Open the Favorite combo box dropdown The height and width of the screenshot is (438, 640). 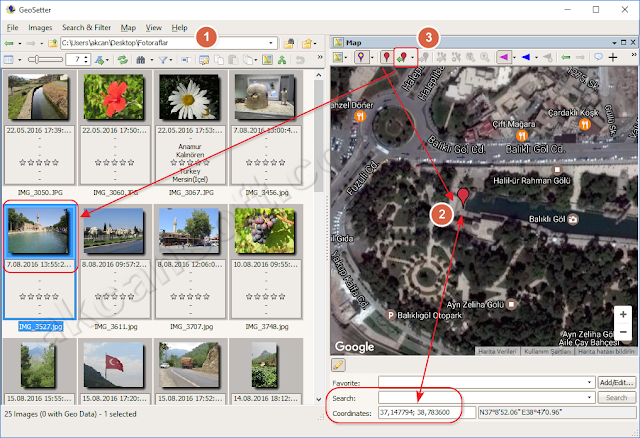(x=589, y=382)
